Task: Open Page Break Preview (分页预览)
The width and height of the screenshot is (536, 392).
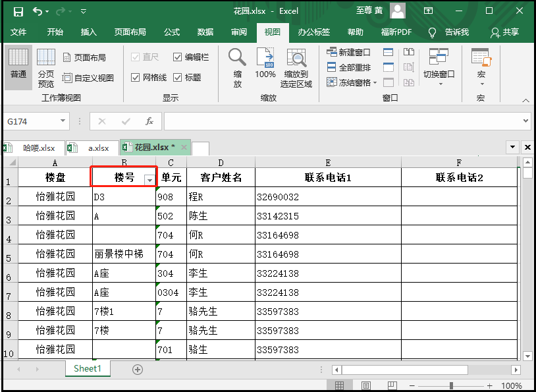Action: pos(46,68)
